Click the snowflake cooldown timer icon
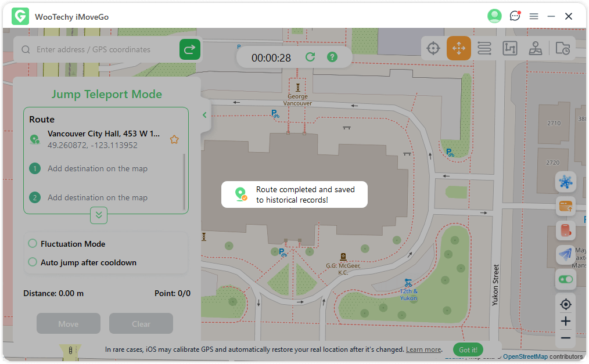 [565, 182]
